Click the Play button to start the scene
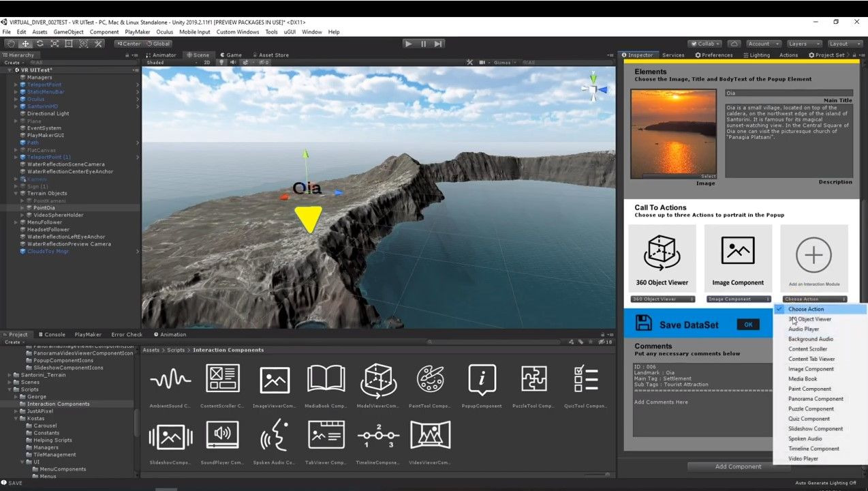The image size is (868, 491). (x=408, y=44)
